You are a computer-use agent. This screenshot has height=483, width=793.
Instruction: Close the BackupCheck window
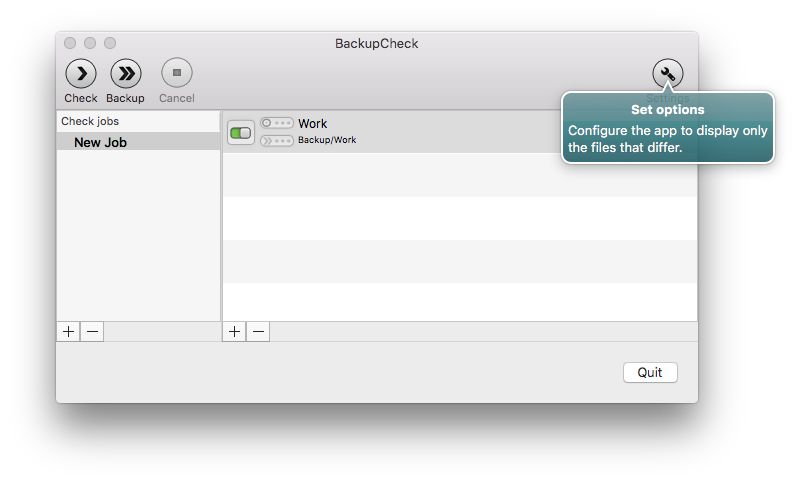coord(70,43)
